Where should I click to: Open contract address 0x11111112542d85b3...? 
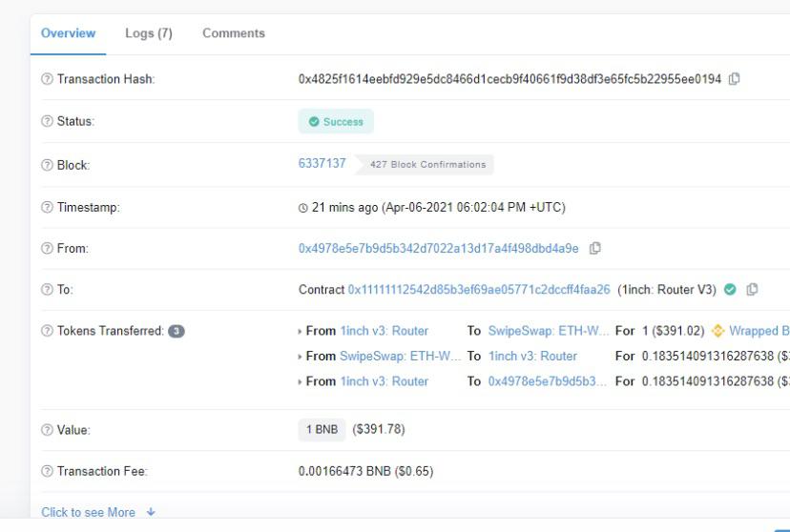click(x=479, y=290)
